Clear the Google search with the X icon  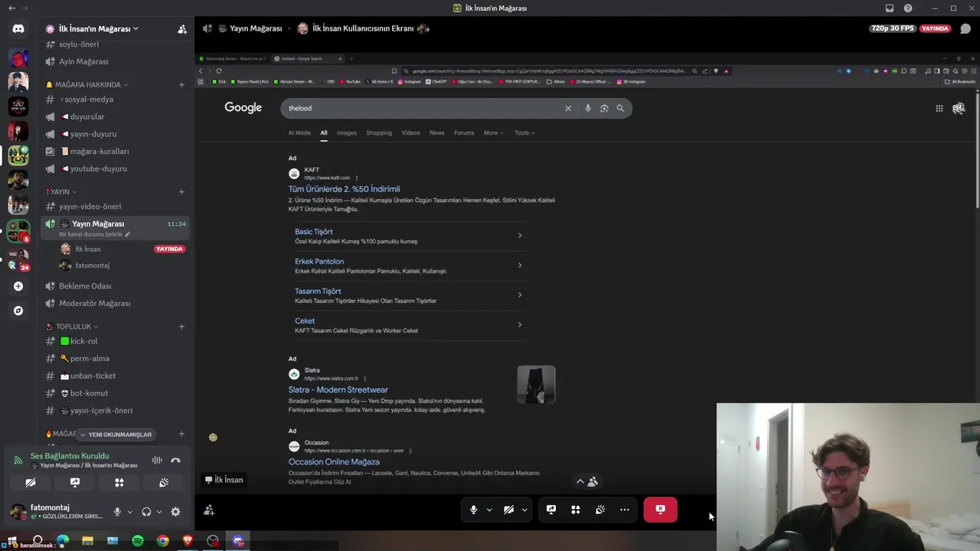[568, 108]
